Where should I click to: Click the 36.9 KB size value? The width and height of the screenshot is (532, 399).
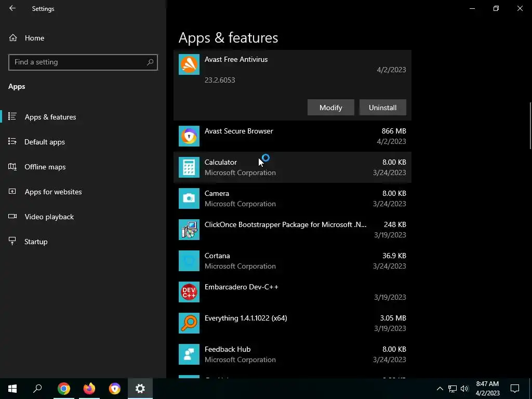coord(394,256)
